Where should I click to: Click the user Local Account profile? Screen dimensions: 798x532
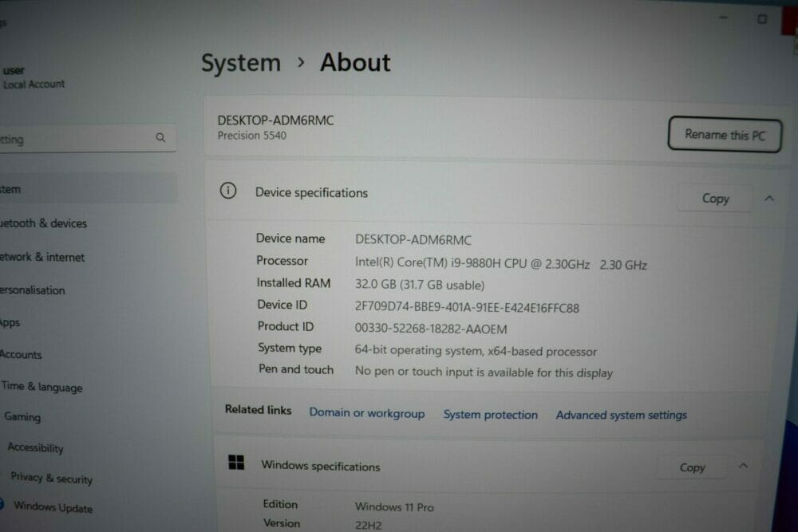(34, 77)
